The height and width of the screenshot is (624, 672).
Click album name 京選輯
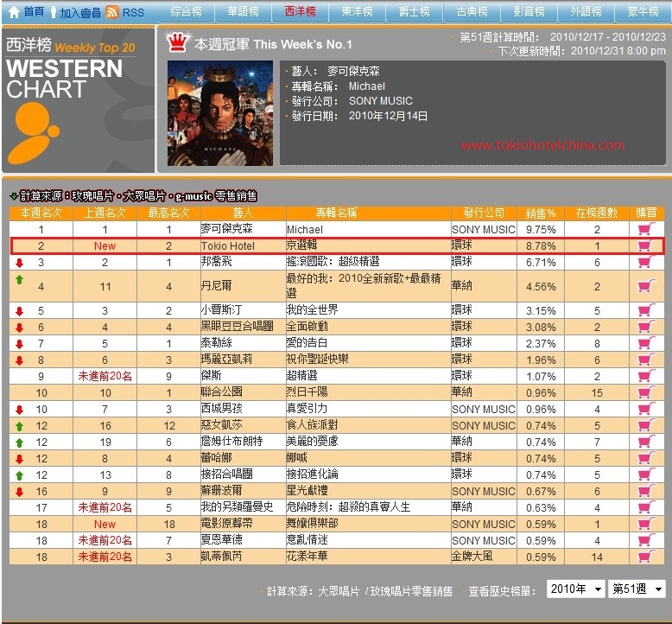pos(301,245)
